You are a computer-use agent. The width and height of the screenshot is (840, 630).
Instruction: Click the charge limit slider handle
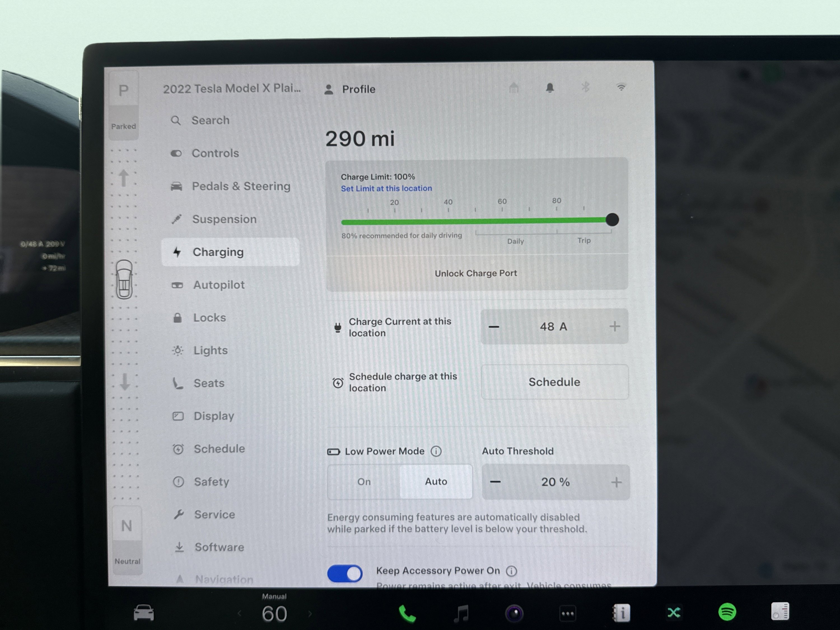click(612, 220)
